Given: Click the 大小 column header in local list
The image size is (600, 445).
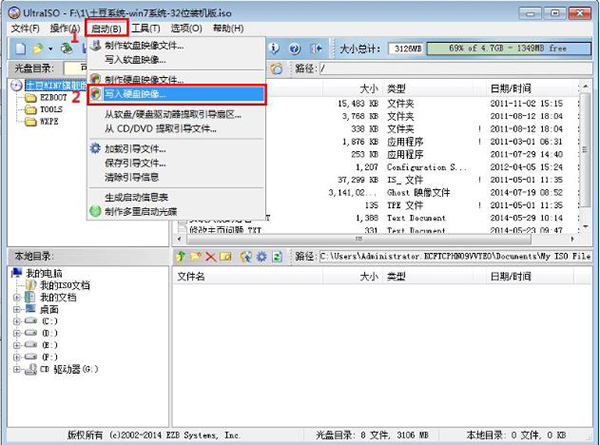Looking at the screenshot, I should [x=352, y=276].
